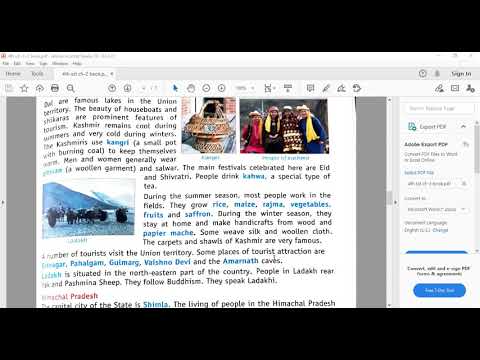480x360 pixels.
Task: Open the notifications bell
Action: pos(437,74)
